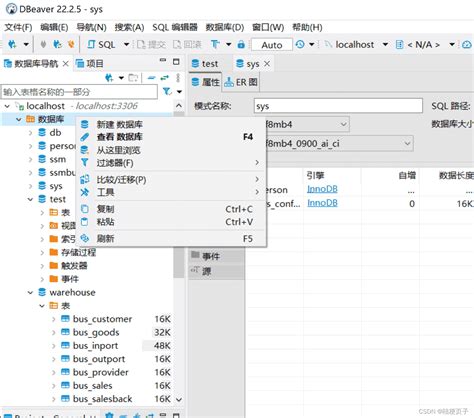Select 事件 item in sys side list
Screen dimensions: 474x418
216,256
